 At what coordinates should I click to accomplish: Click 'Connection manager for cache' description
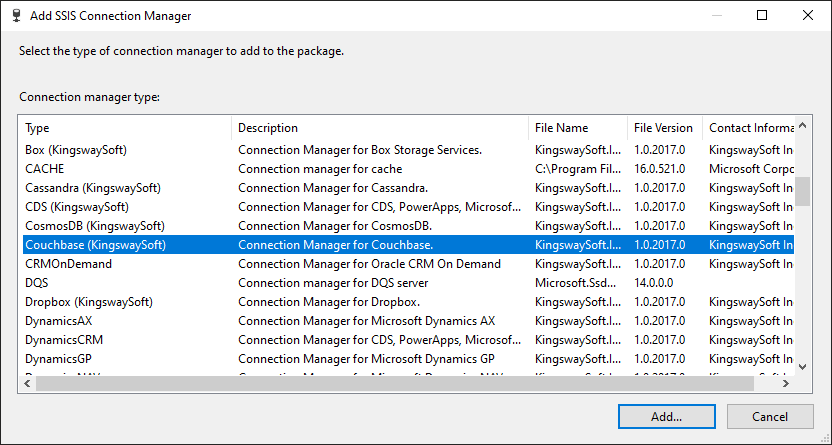point(320,169)
